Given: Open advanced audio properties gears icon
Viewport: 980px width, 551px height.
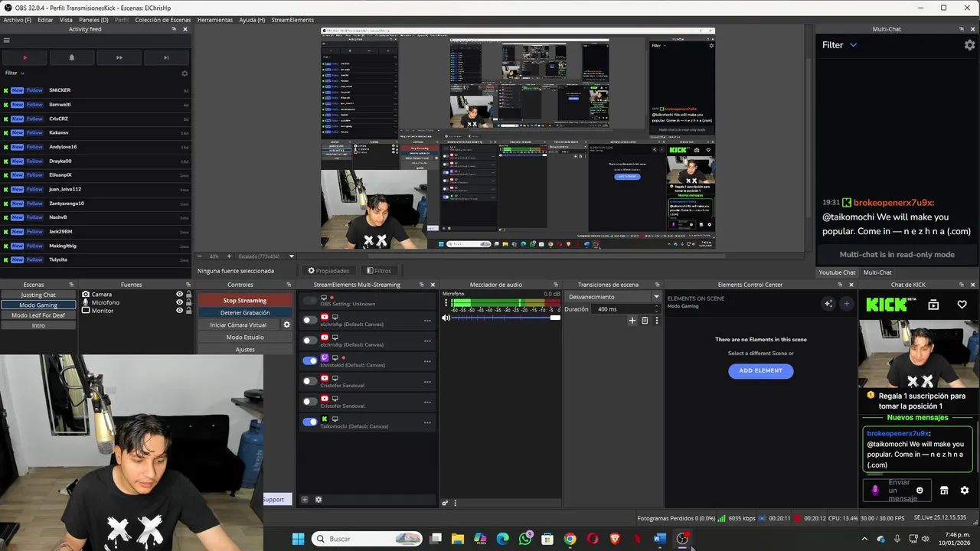Looking at the screenshot, I should tap(445, 504).
